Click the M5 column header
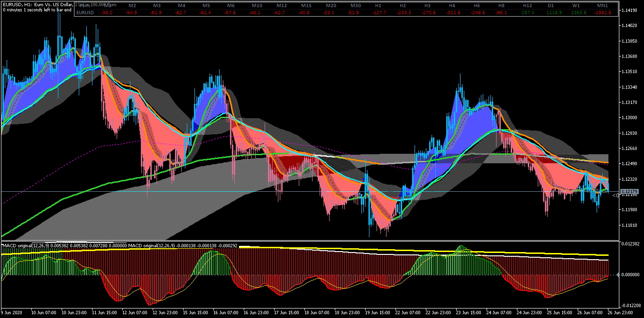 click(x=206, y=5)
